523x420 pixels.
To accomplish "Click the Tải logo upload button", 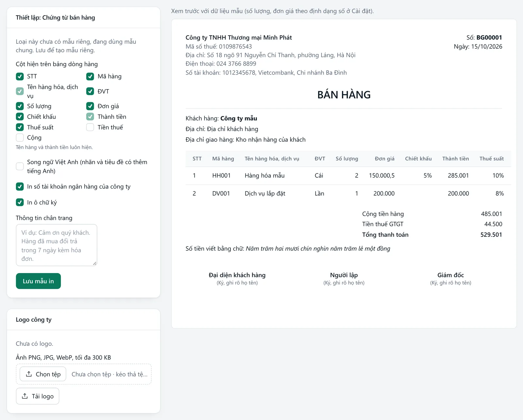I will click(x=38, y=396).
